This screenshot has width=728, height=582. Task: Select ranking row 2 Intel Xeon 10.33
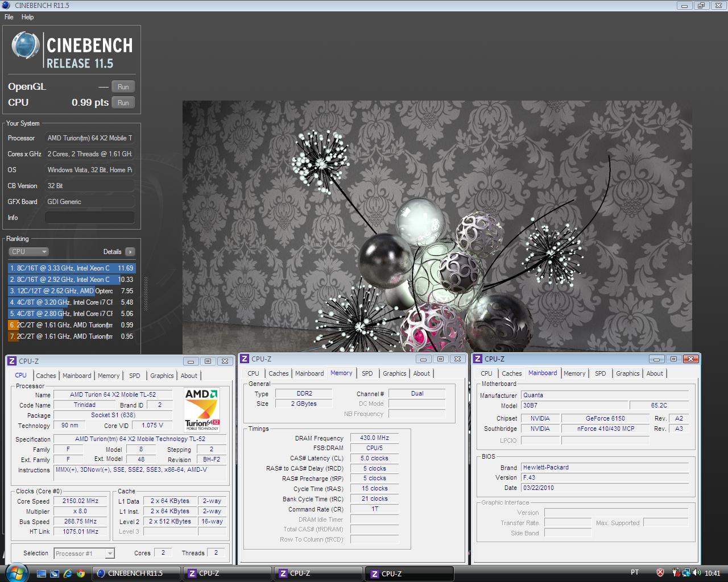pos(72,280)
